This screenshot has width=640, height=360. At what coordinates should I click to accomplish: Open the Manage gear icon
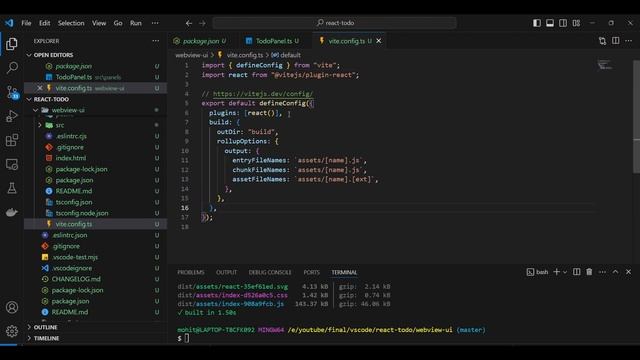click(x=12, y=331)
